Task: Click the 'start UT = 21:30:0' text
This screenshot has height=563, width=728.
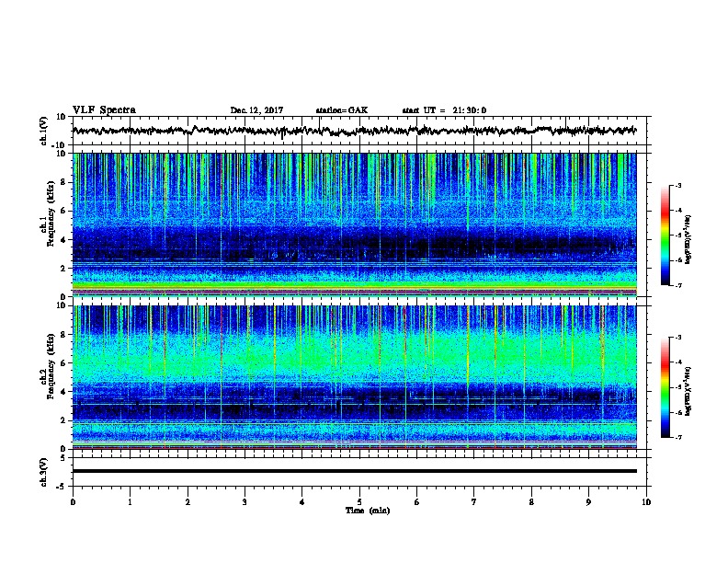Action: coord(444,110)
